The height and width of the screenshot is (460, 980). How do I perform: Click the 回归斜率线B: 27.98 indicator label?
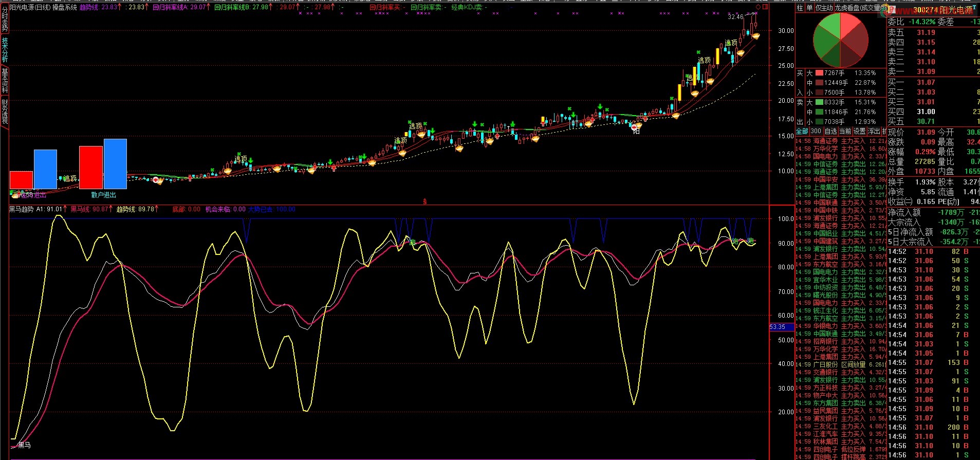pos(244,7)
